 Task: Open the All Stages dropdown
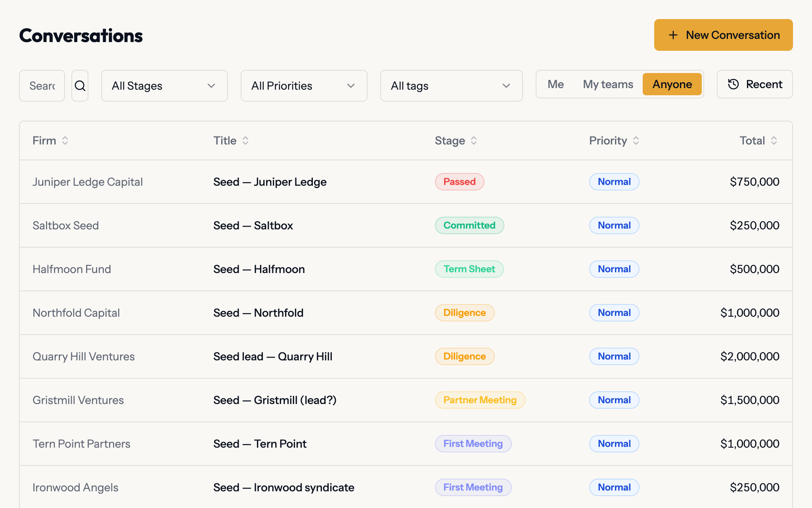tap(164, 86)
